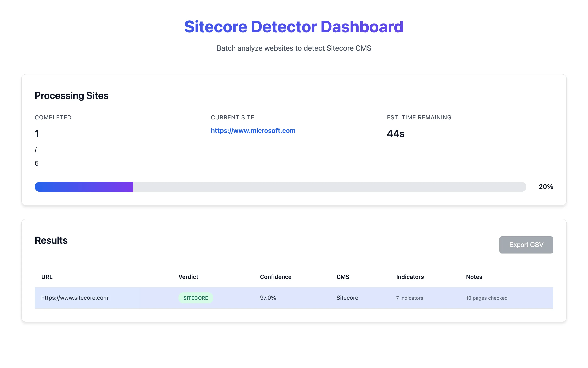588x368 pixels.
Task: Click the SITECORE verdict badge
Action: click(196, 298)
